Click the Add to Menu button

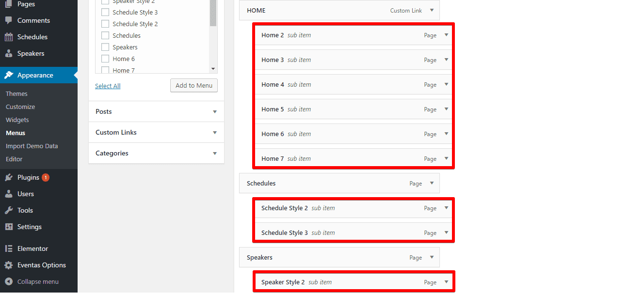(193, 85)
